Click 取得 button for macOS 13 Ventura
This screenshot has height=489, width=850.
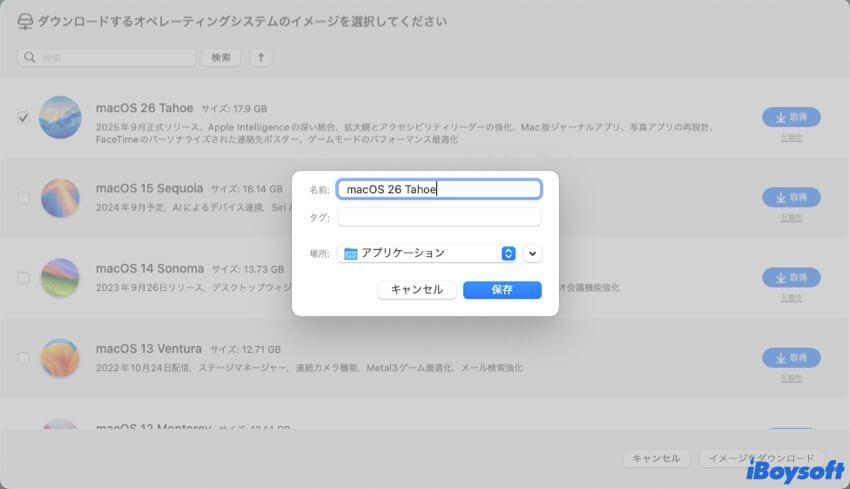coord(791,358)
